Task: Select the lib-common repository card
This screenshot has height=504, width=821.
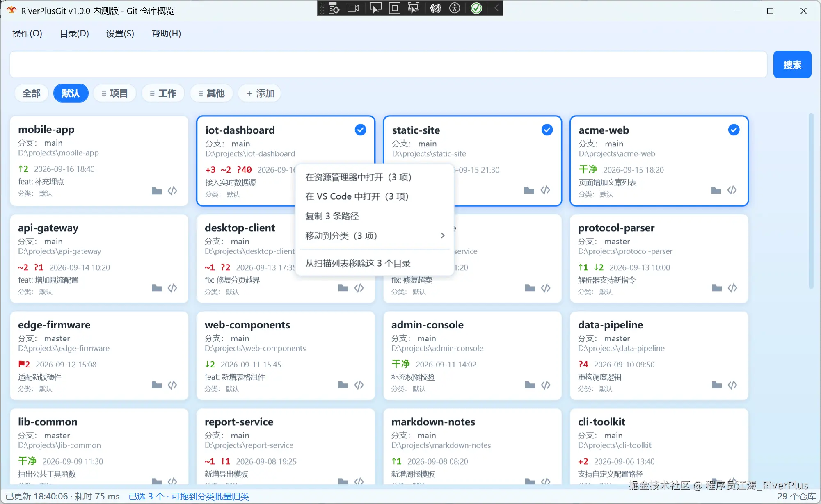Action: (99, 447)
